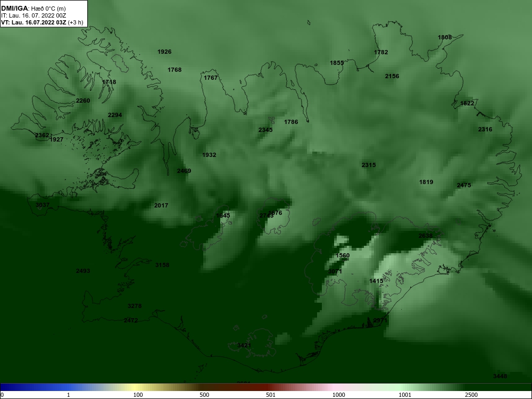The height and width of the screenshot is (399, 532).
Task: Click the DMI/IGA title line
Action: pyautogui.click(x=34, y=8)
